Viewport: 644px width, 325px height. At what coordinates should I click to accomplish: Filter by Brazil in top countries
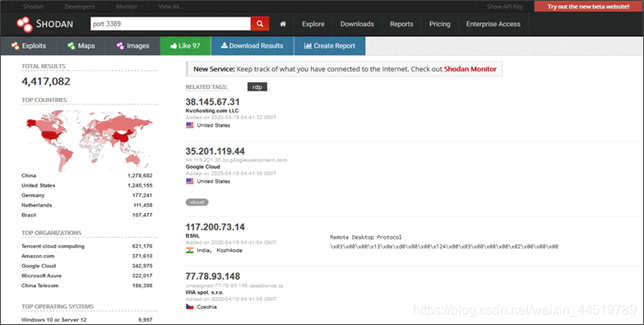pos(29,215)
